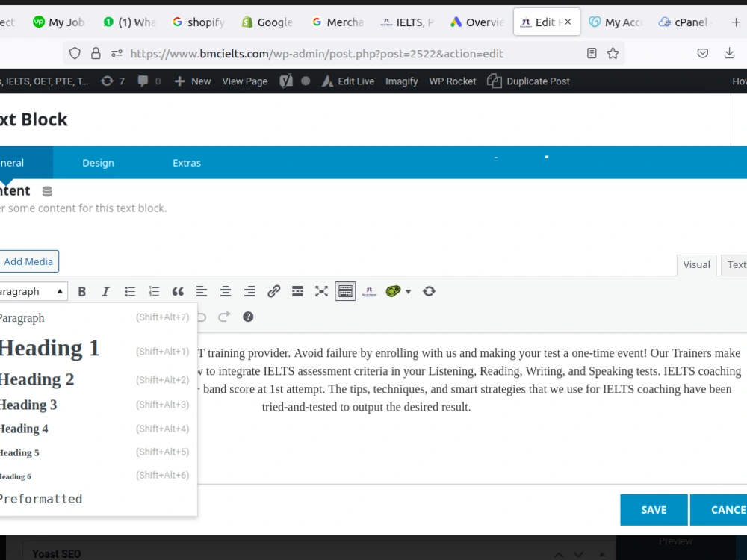Click View Page in admin bar
The width and height of the screenshot is (747, 560).
[245, 81]
